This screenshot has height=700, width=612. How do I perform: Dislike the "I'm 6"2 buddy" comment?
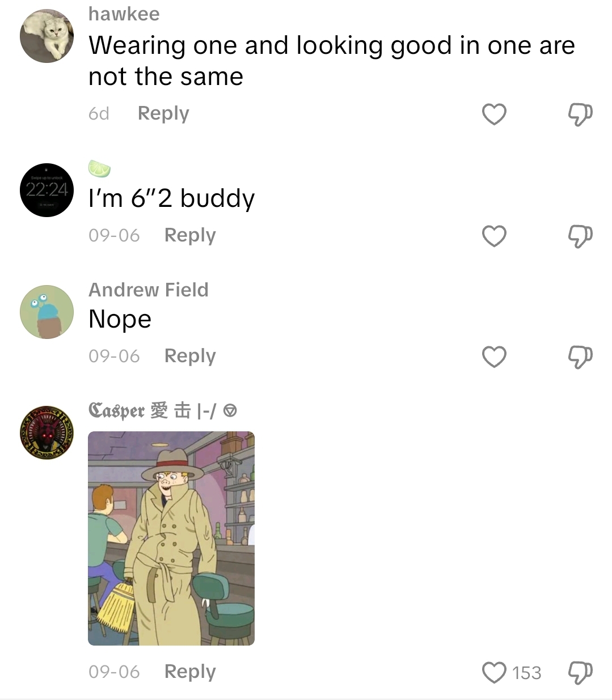580,236
